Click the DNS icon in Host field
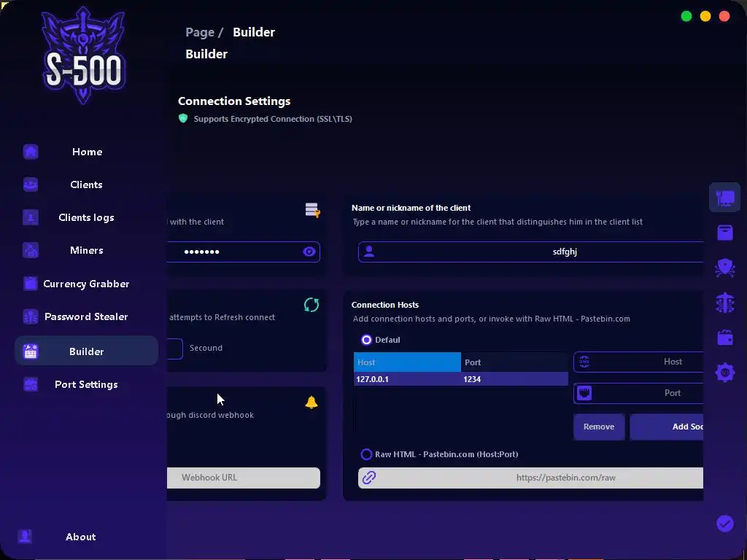Image resolution: width=747 pixels, height=560 pixels. (x=584, y=362)
